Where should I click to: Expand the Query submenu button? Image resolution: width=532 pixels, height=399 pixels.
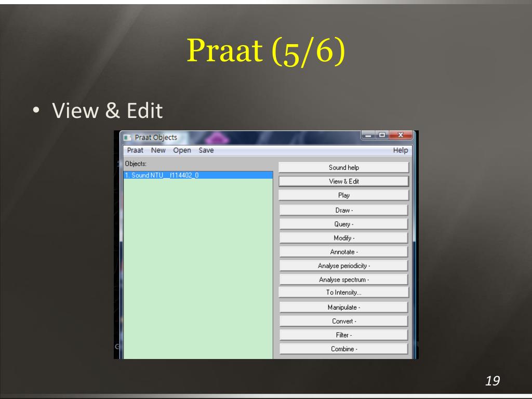pyautogui.click(x=344, y=224)
